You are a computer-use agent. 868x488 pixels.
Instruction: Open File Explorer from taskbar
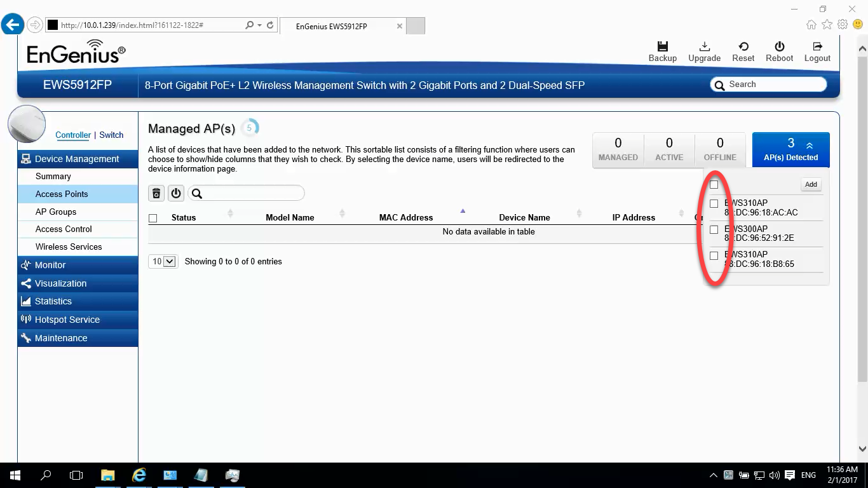[x=107, y=475]
